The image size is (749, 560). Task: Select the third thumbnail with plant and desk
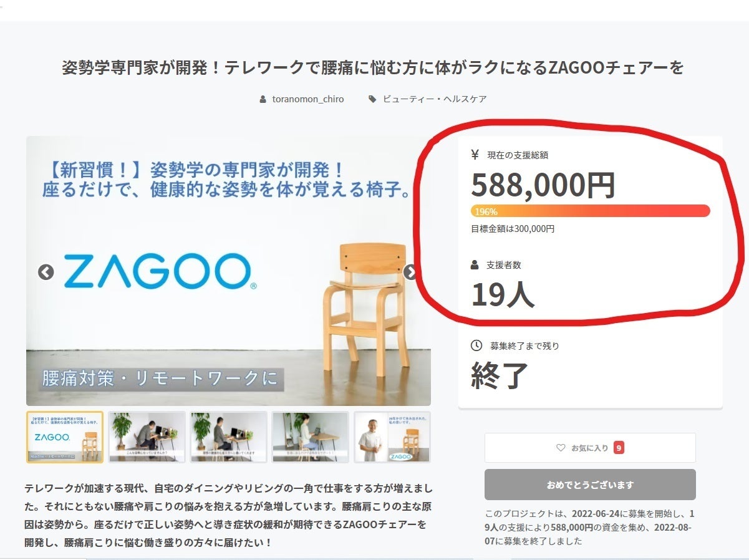[229, 437]
